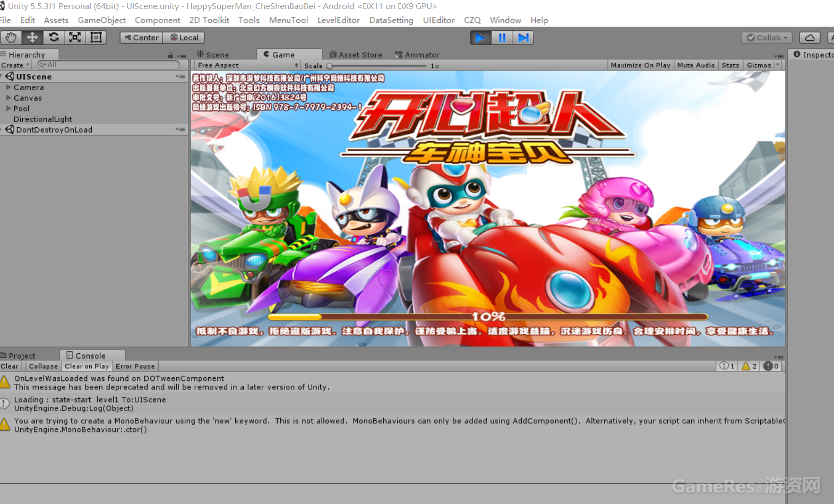Toggle Error Pause in Console

coord(135,366)
